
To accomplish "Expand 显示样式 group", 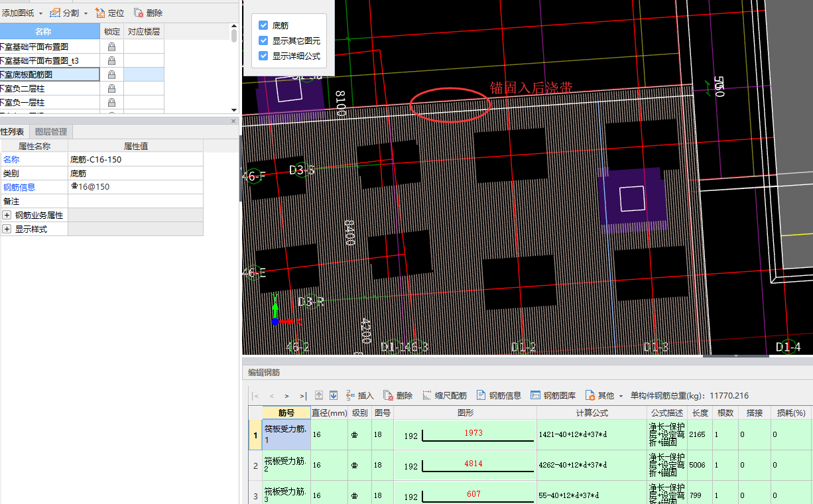I will pos(7,229).
